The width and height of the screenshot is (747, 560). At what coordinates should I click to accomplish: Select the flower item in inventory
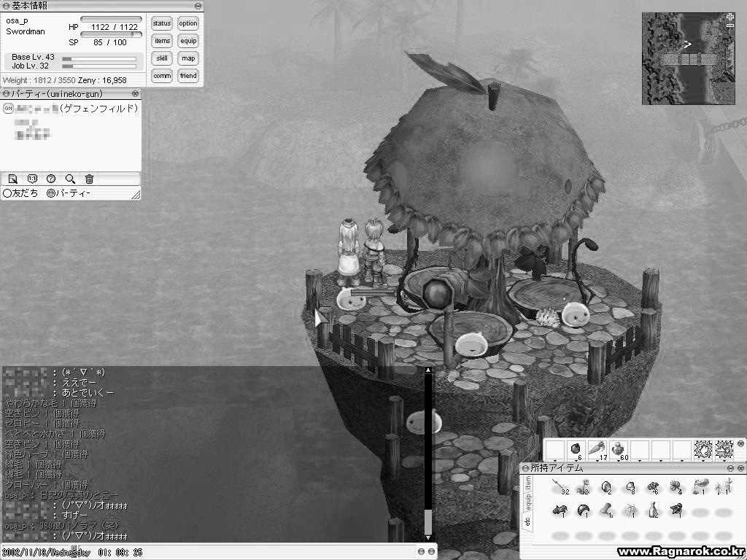point(583,487)
